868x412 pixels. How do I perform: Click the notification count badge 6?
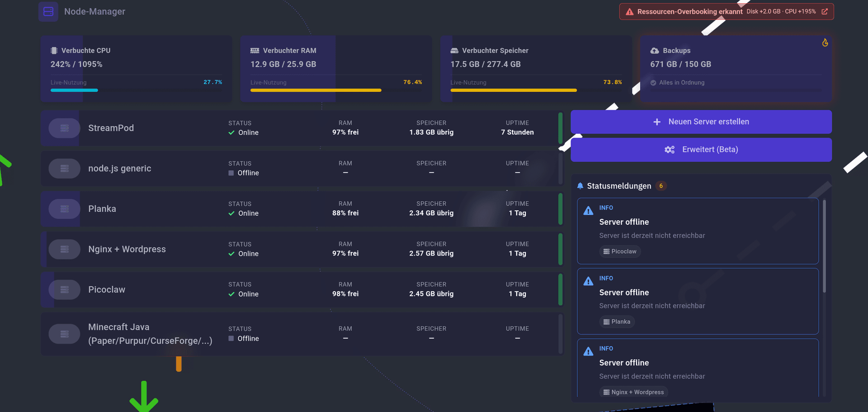click(661, 186)
